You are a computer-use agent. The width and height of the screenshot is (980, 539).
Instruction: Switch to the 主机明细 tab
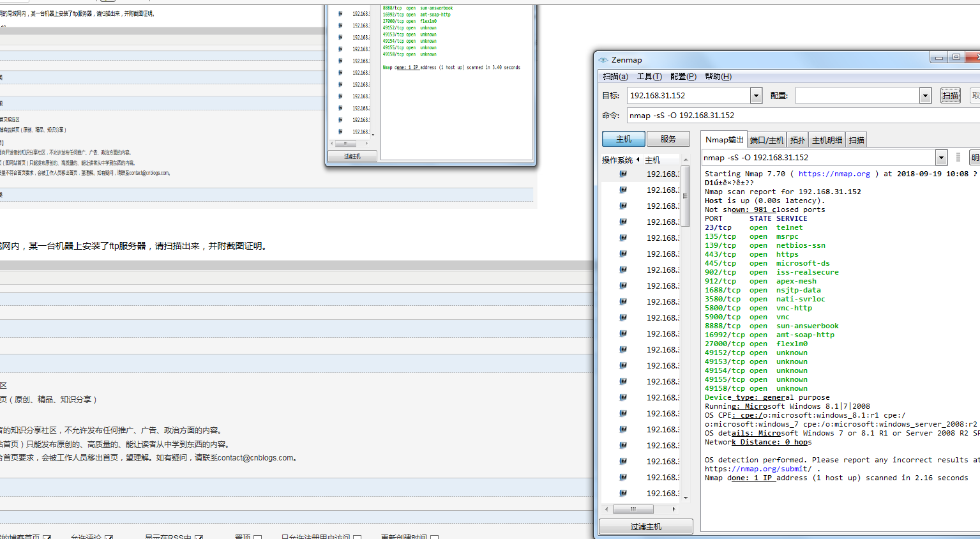pos(827,140)
